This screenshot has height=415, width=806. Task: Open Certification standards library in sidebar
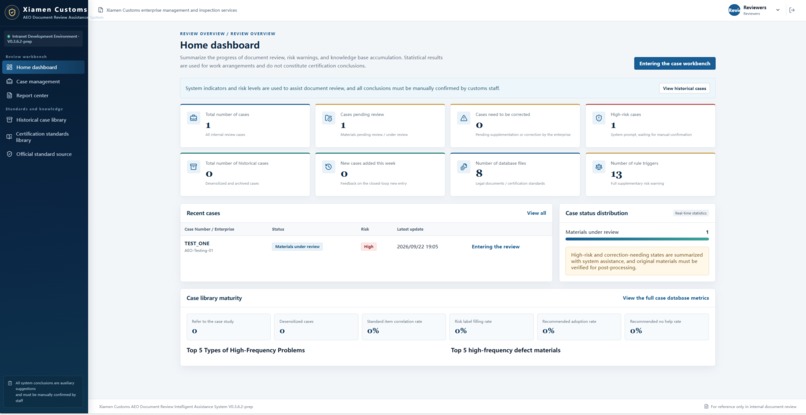(43, 137)
